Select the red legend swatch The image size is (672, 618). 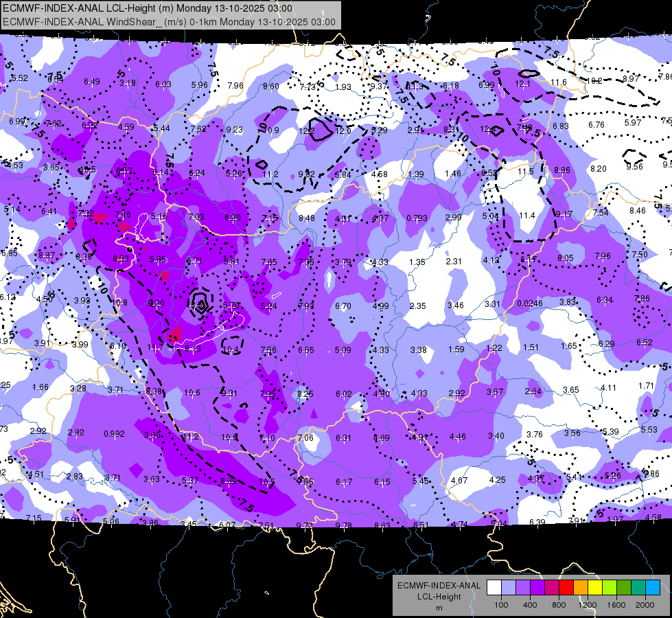[x=566, y=588]
